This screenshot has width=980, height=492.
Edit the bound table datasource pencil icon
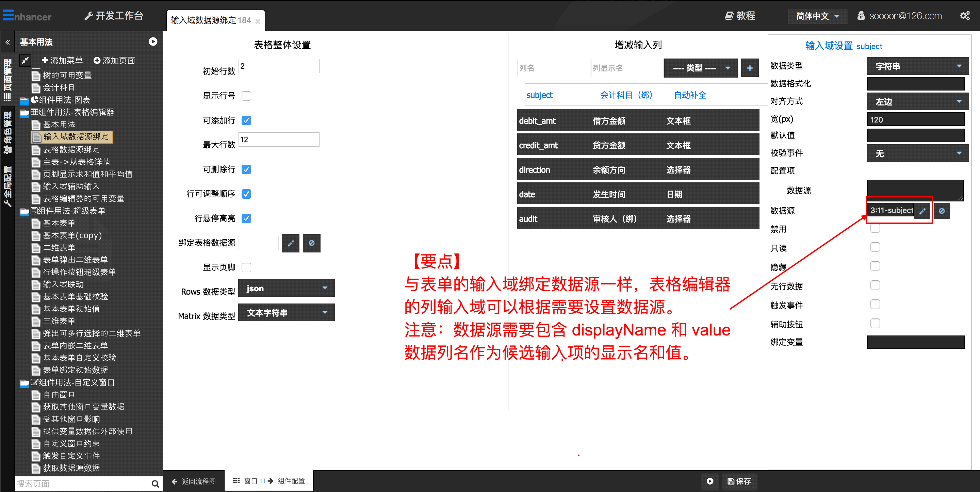pyautogui.click(x=290, y=243)
